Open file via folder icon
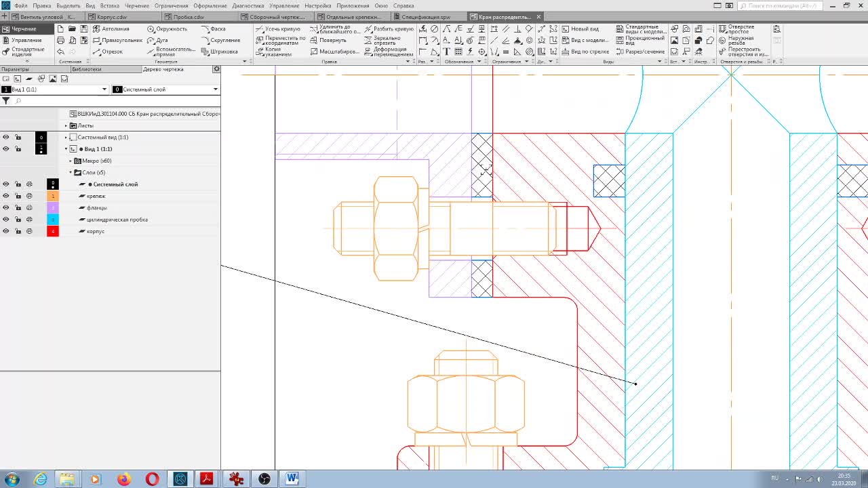This screenshot has height=488, width=868. [72, 29]
